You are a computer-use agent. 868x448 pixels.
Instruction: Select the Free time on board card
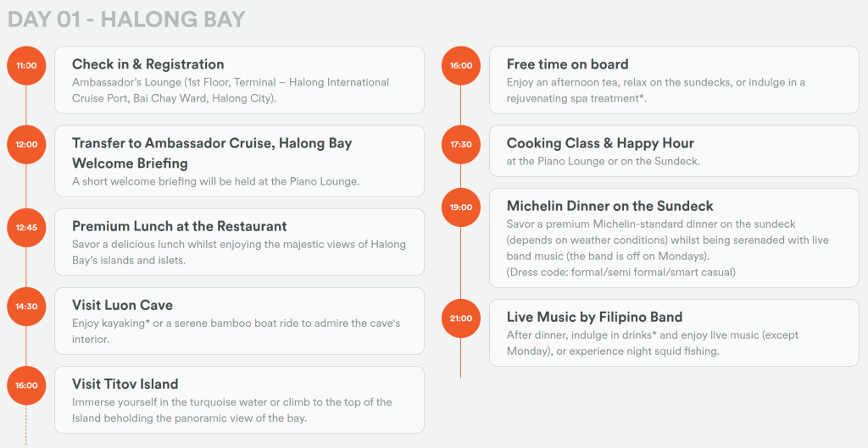click(x=674, y=80)
